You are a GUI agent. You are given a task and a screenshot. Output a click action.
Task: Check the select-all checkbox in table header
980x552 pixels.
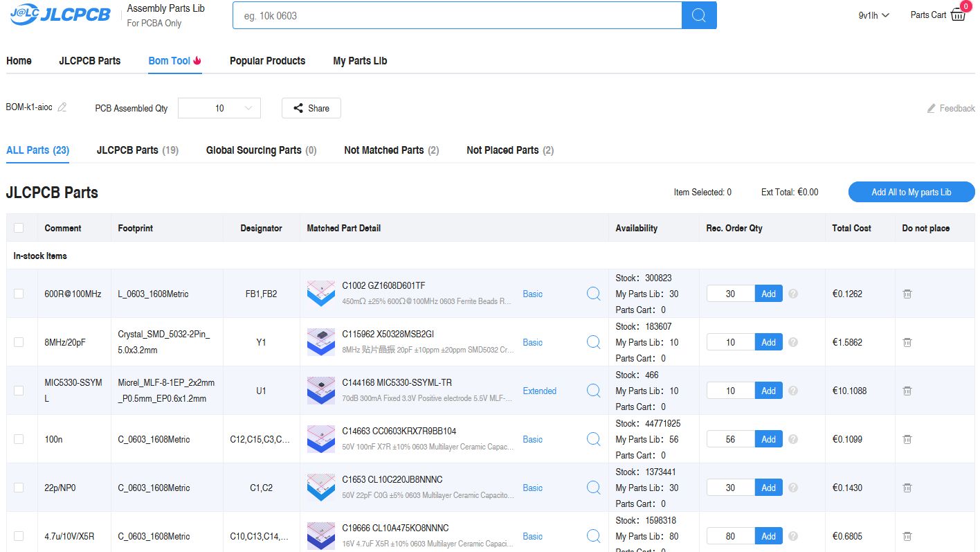tap(19, 228)
